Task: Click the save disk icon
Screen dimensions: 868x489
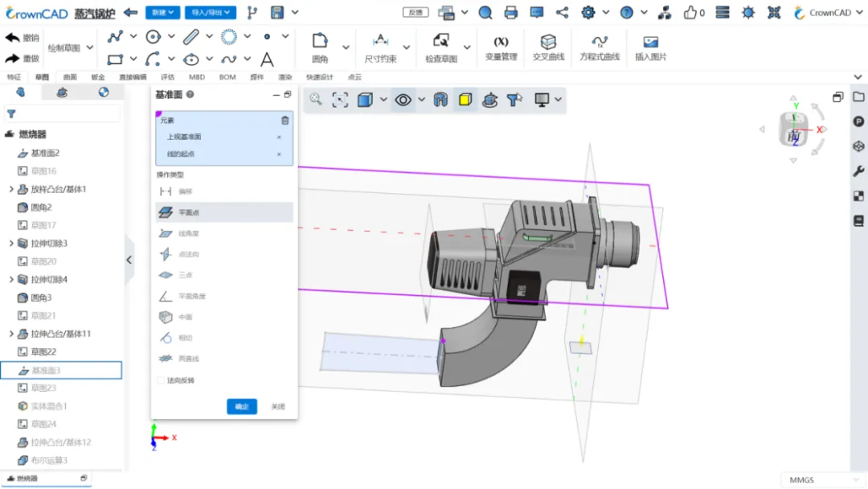Action: pyautogui.click(x=277, y=12)
